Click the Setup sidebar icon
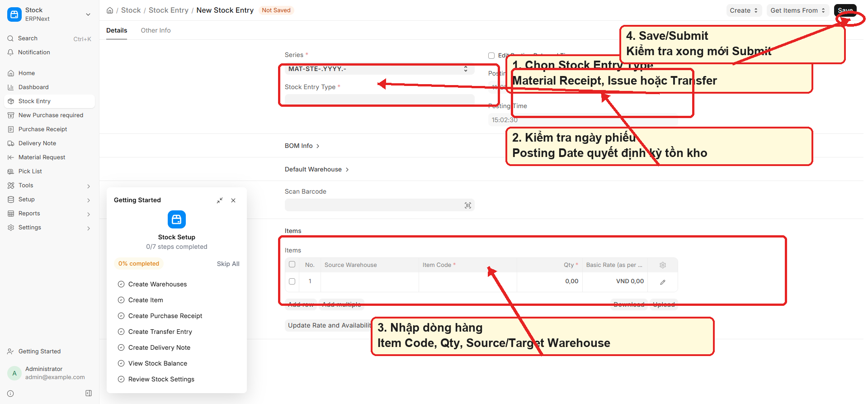 pyautogui.click(x=11, y=200)
